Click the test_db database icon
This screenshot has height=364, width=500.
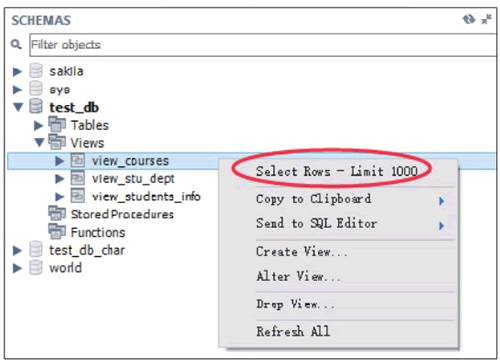(36, 106)
